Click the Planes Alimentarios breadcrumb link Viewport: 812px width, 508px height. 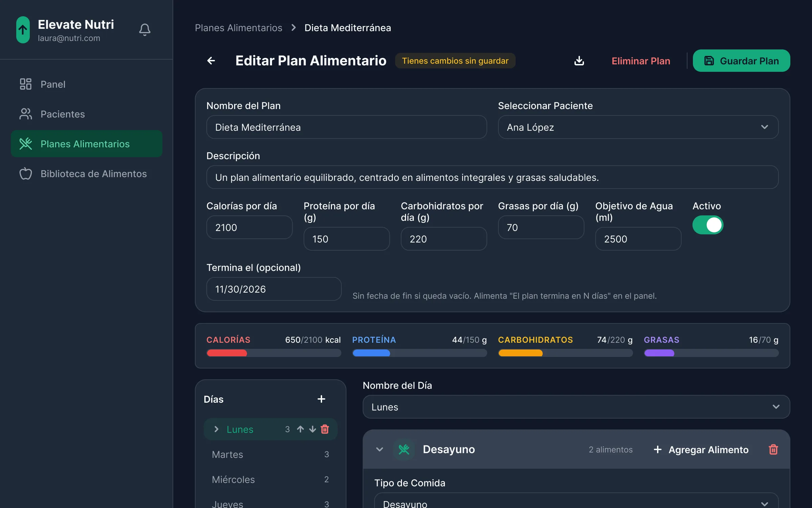pyautogui.click(x=239, y=28)
